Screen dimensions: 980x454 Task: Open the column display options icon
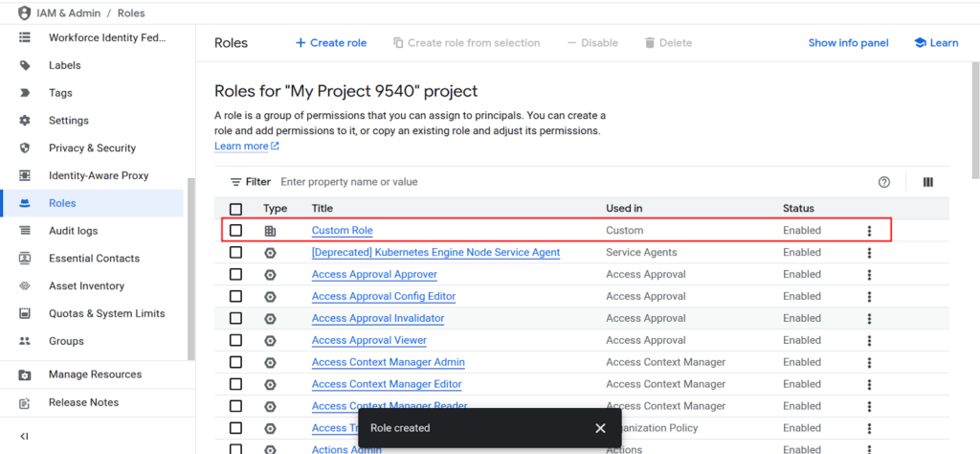pos(928,182)
